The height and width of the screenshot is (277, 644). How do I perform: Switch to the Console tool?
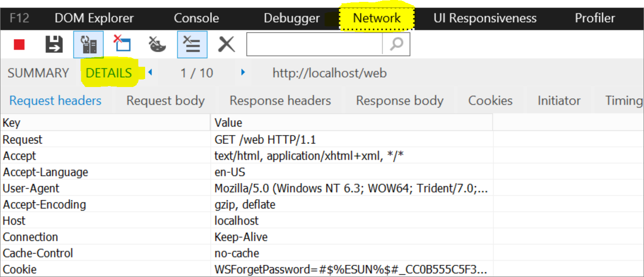tap(196, 18)
